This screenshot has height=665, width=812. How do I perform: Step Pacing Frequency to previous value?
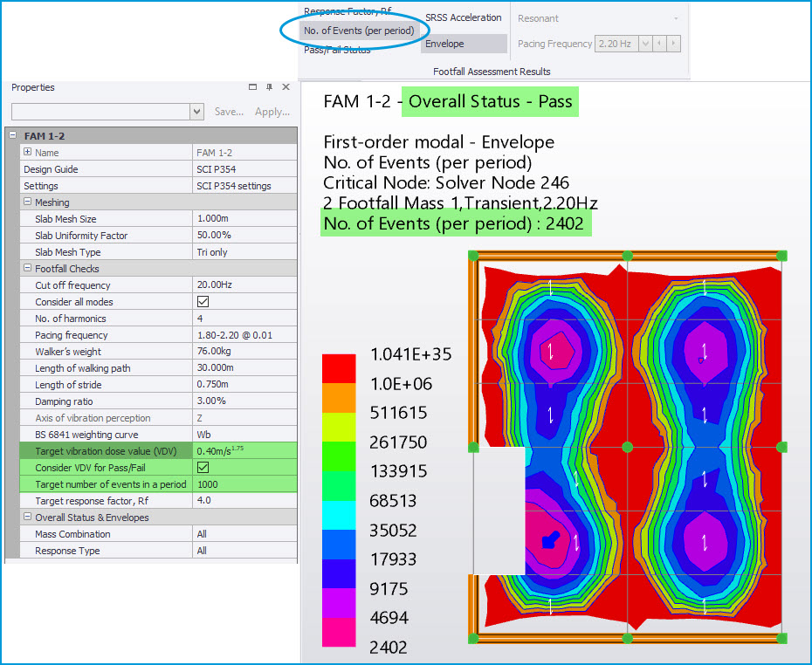pyautogui.click(x=659, y=44)
